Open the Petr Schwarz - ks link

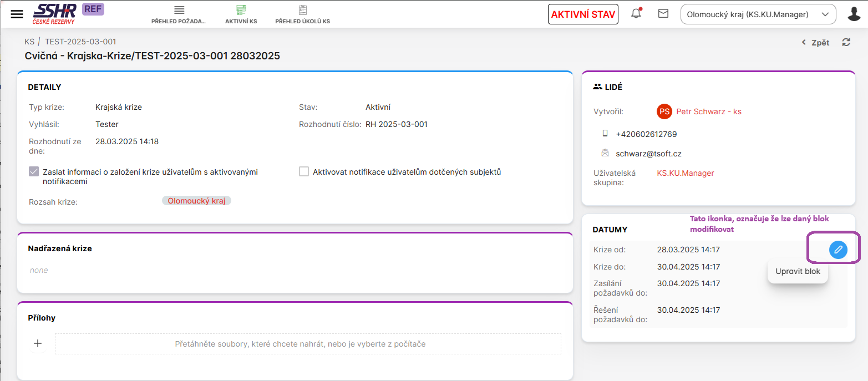(708, 111)
